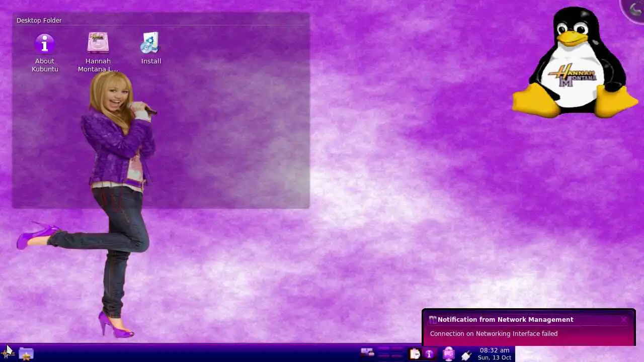Open the Plasma desktop toolbox in the corner

tap(635, 9)
